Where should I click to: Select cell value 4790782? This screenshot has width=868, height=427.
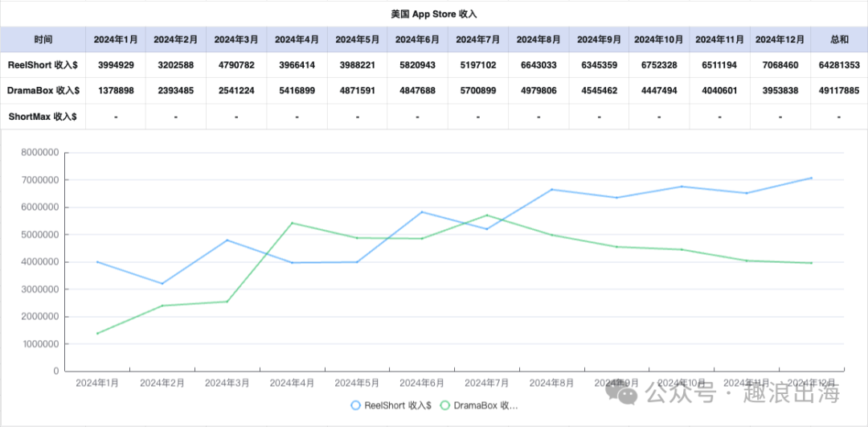236,65
